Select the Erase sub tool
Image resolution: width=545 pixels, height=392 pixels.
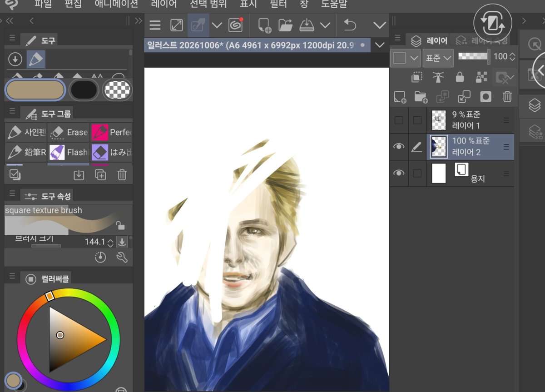click(x=69, y=133)
